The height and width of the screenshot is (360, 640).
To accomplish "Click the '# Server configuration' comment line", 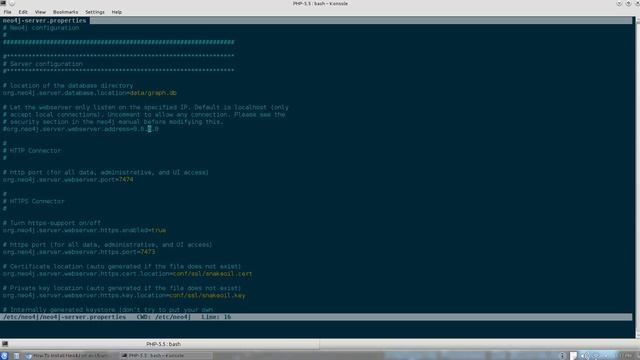I will (x=43, y=64).
